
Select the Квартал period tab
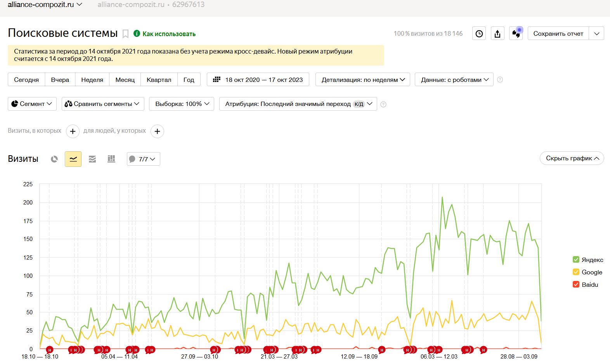(x=159, y=80)
